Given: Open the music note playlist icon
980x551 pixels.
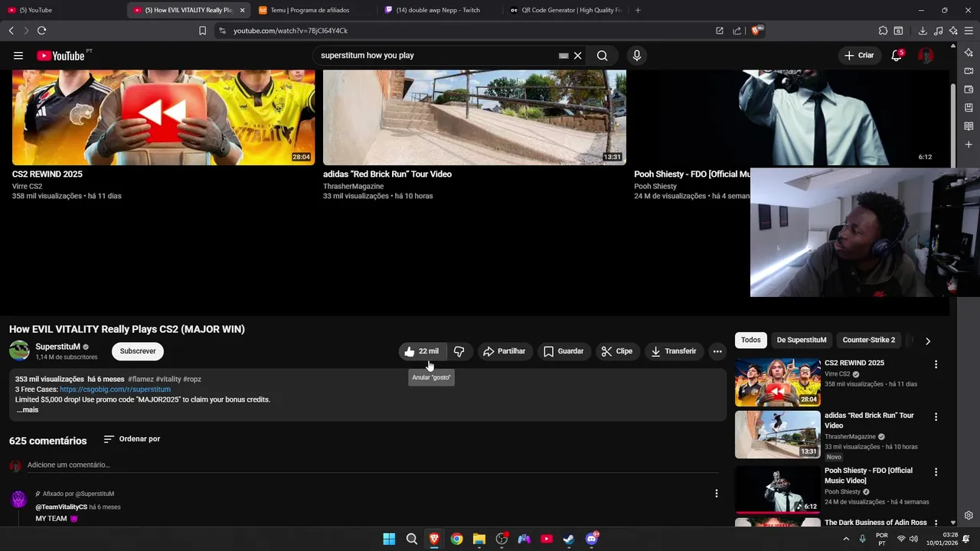Looking at the screenshot, I should click(x=939, y=31).
